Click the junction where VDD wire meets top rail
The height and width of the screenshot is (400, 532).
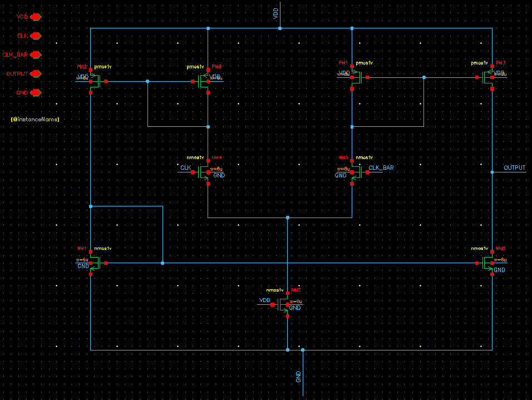pyautogui.click(x=280, y=28)
